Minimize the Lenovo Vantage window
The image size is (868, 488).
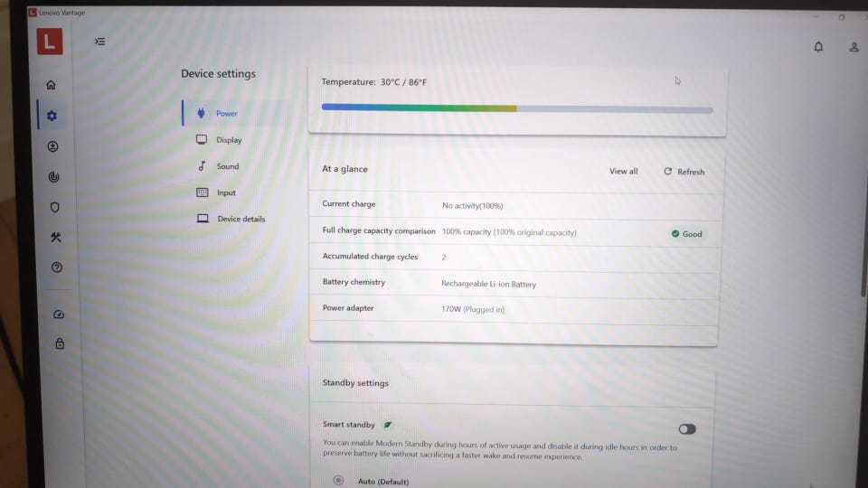[x=816, y=16]
